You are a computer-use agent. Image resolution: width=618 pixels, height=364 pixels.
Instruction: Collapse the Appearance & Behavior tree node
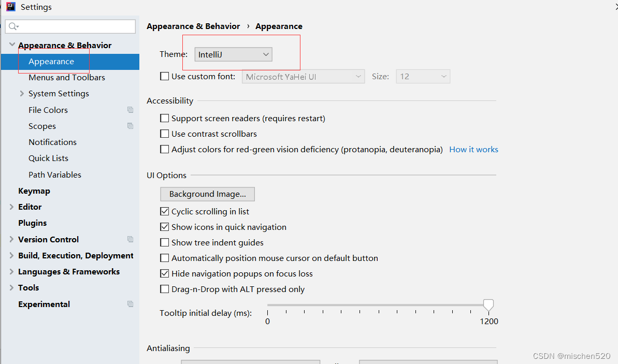[12, 45]
